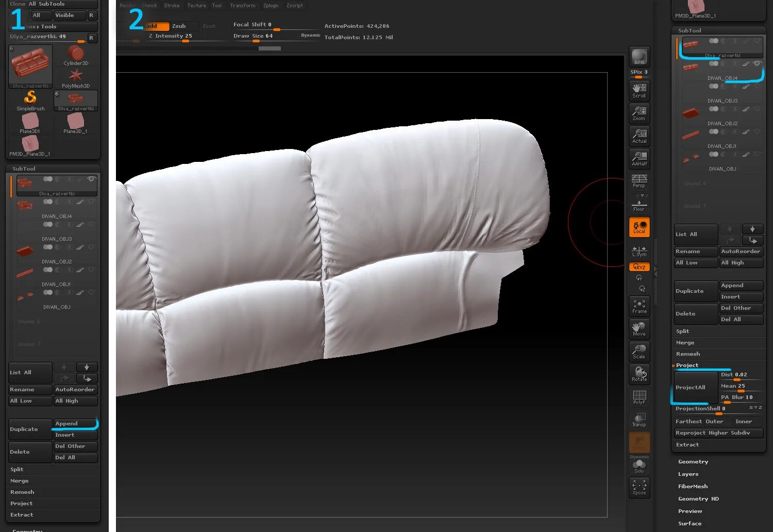The width and height of the screenshot is (773, 532).
Task: Choose the Cylinder3D tool
Action: (x=76, y=56)
